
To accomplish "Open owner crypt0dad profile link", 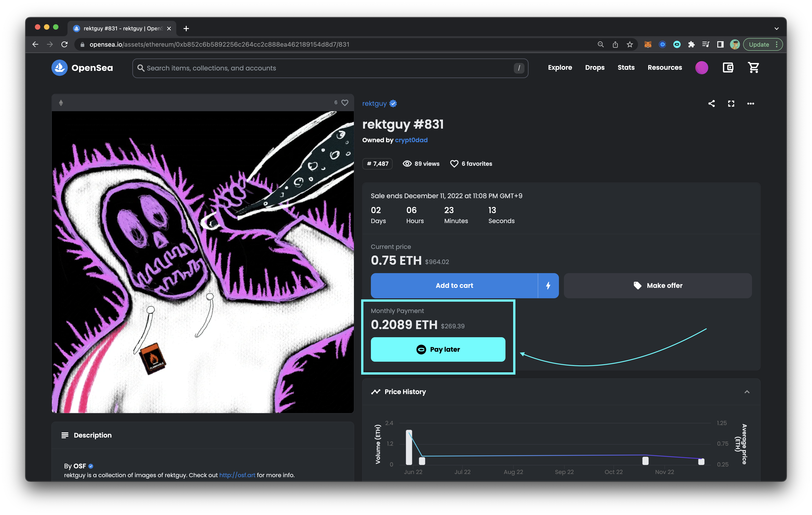I will coord(411,140).
